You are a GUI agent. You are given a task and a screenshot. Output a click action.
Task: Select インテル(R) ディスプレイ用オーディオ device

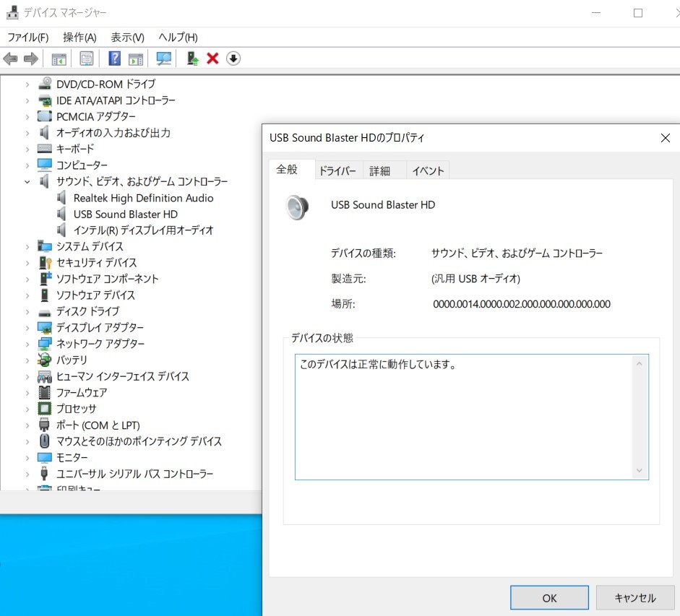[x=143, y=230]
